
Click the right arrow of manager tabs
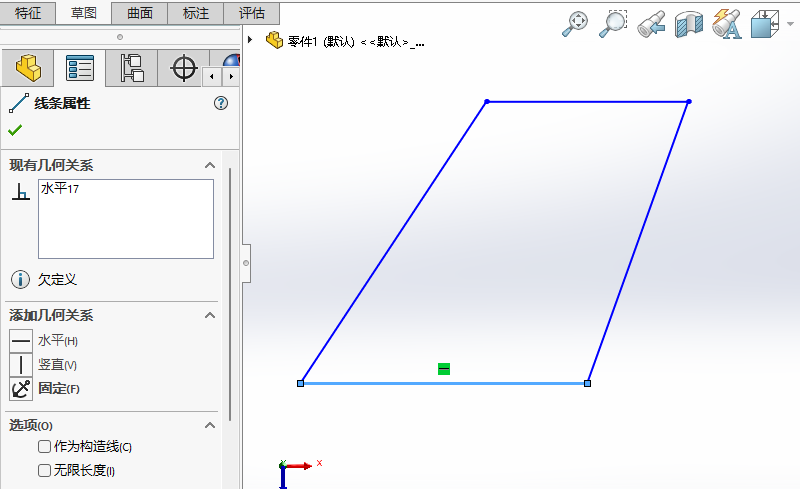[x=231, y=77]
